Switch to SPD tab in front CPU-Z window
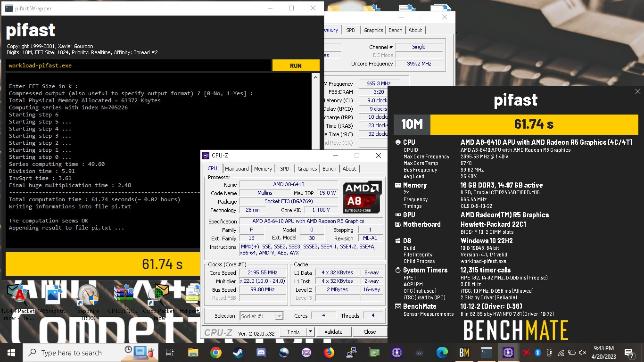The image size is (644, 362). (285, 169)
